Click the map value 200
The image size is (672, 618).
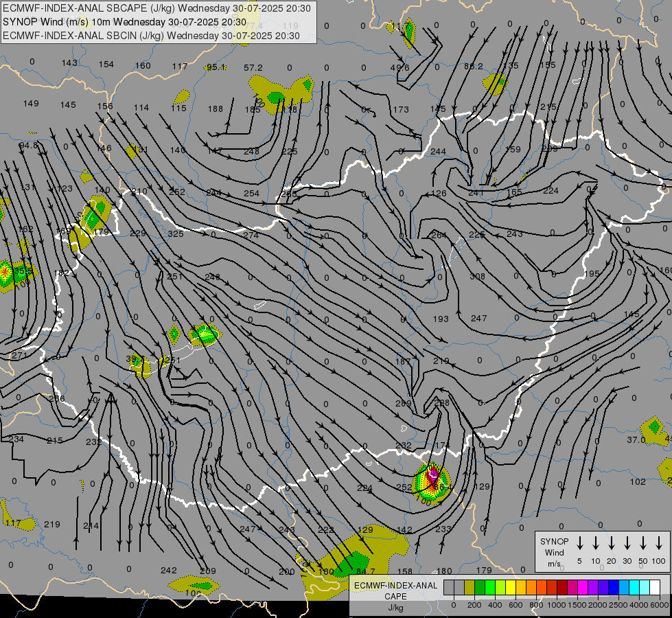coord(286,572)
